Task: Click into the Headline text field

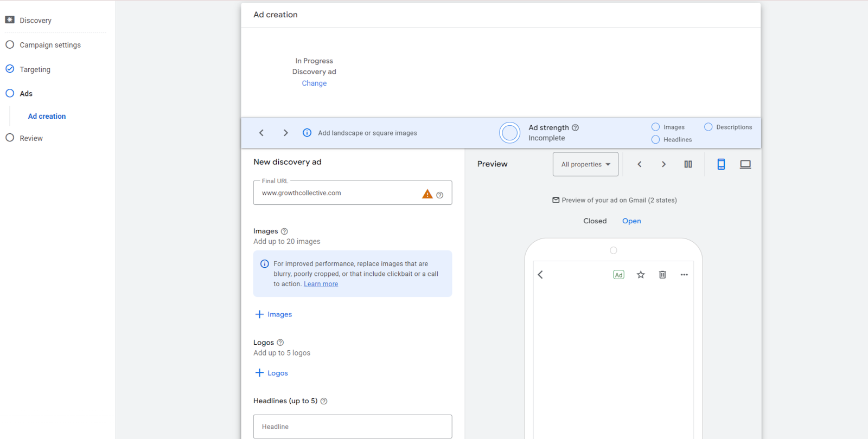Action: click(353, 427)
